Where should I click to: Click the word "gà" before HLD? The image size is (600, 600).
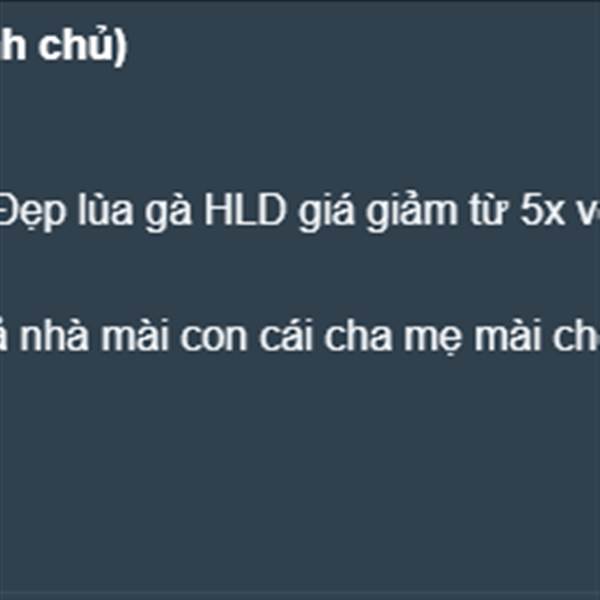[x=168, y=213]
